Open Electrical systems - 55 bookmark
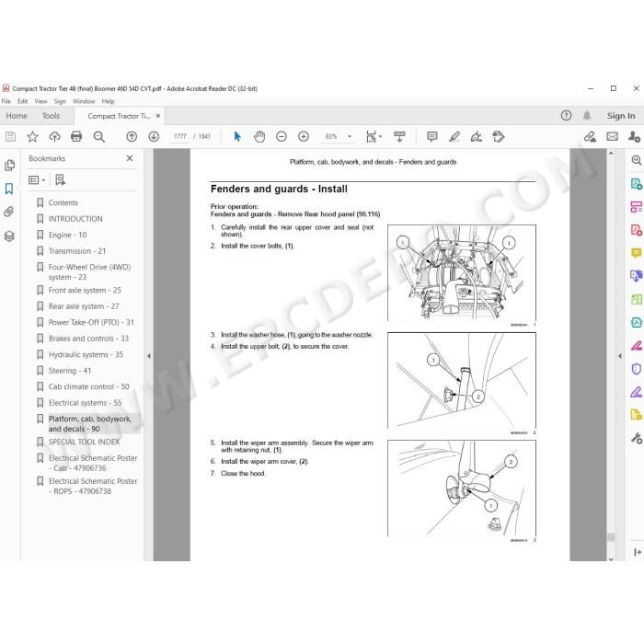Viewport: 644px width, 644px height. 85,403
